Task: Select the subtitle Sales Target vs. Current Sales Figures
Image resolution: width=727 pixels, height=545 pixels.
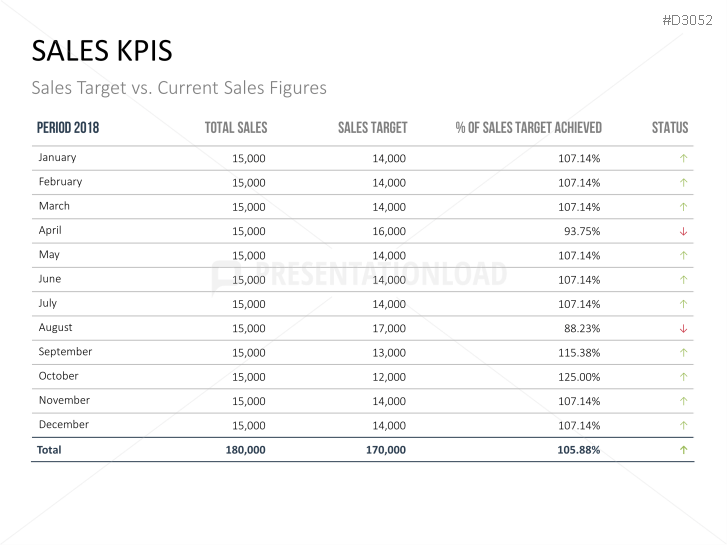Action: coord(179,88)
